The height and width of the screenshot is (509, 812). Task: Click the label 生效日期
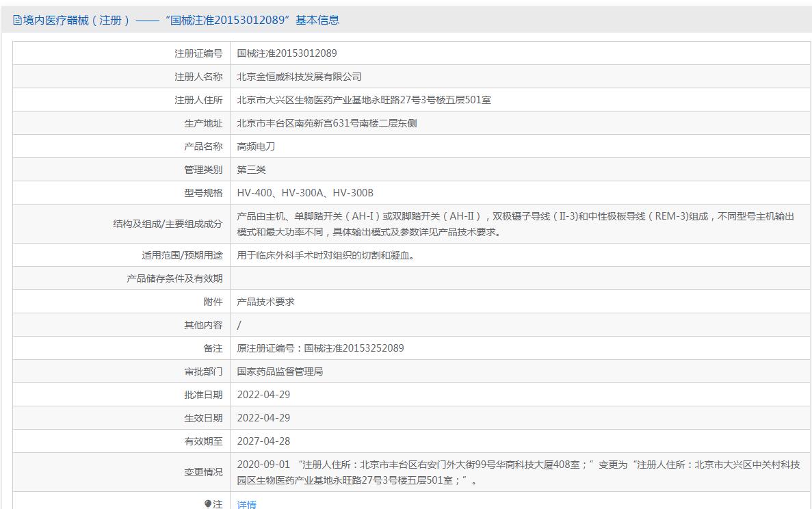point(203,419)
